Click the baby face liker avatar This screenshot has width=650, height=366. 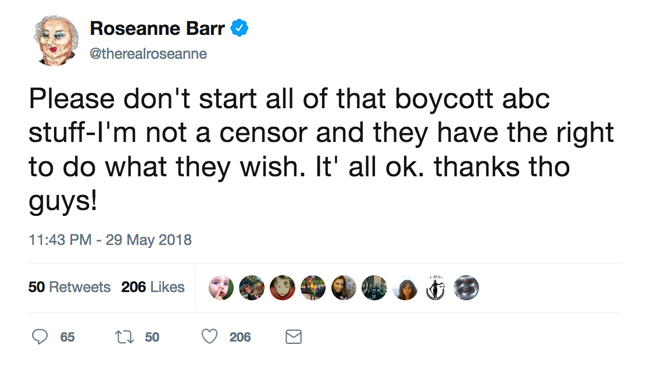221,287
